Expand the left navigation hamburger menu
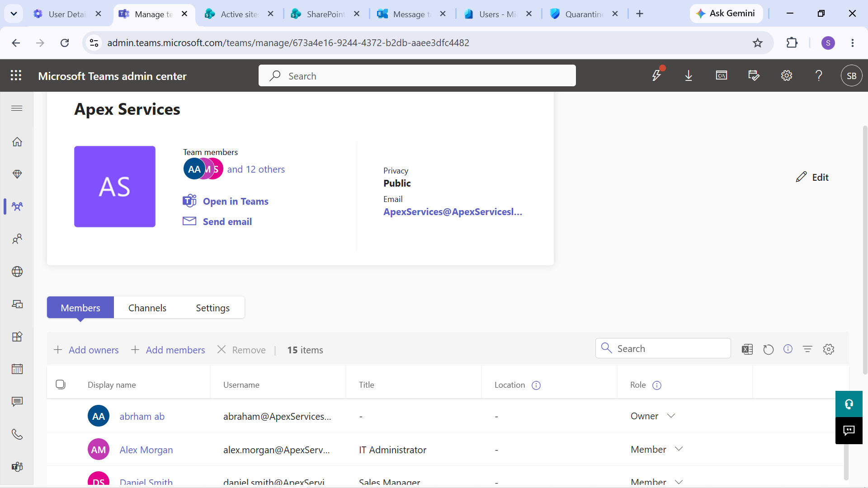Image resolution: width=868 pixels, height=488 pixels. (x=17, y=108)
